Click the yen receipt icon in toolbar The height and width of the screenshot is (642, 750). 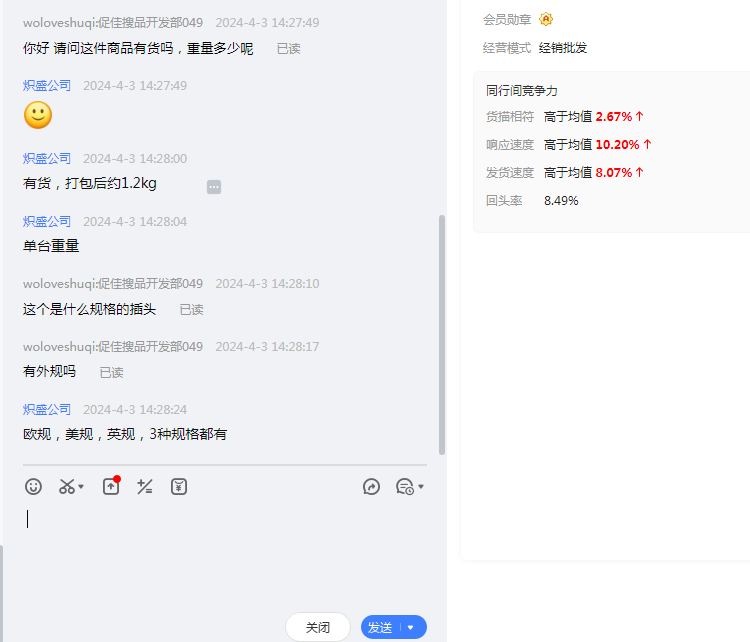pyautogui.click(x=179, y=487)
